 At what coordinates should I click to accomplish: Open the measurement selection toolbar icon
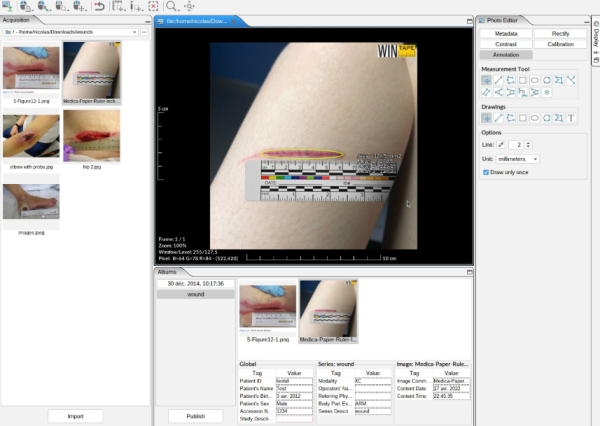(119, 6)
